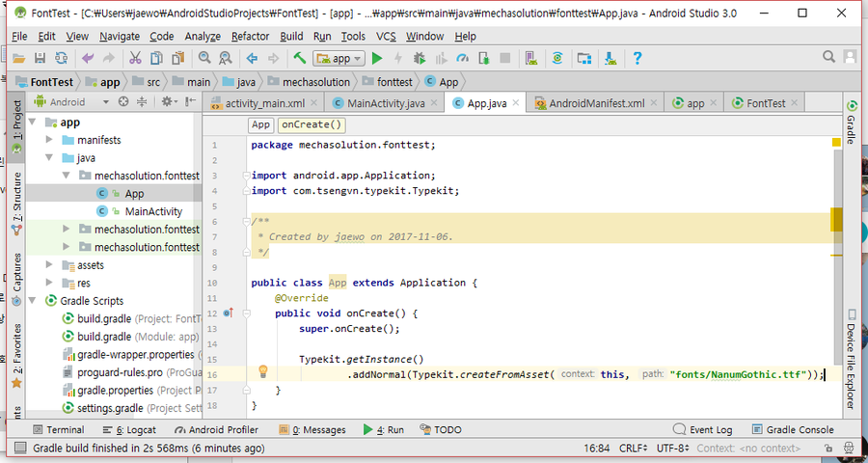Screen dimensions: 868x463
Task: Run the app with green play button
Action: click(377, 58)
